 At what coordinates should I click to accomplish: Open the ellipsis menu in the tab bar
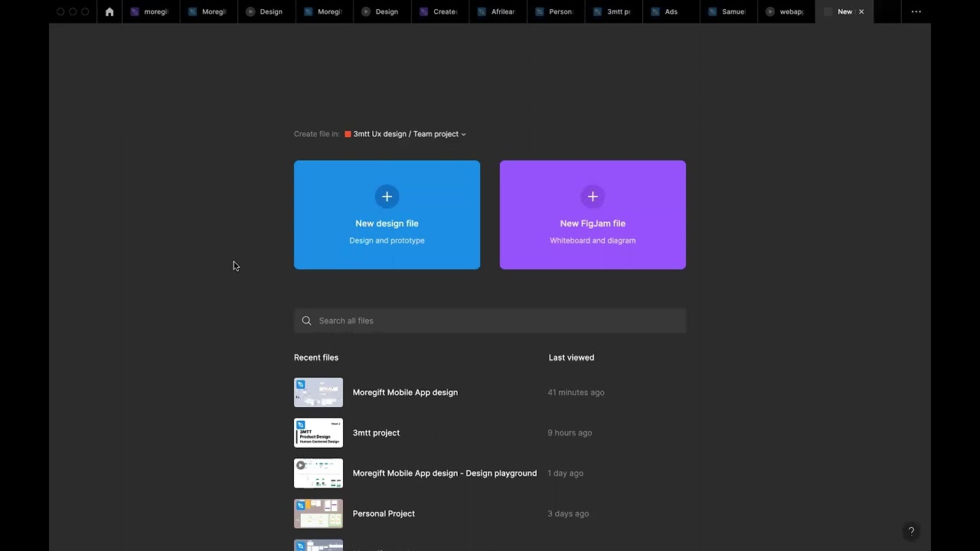[x=916, y=11]
